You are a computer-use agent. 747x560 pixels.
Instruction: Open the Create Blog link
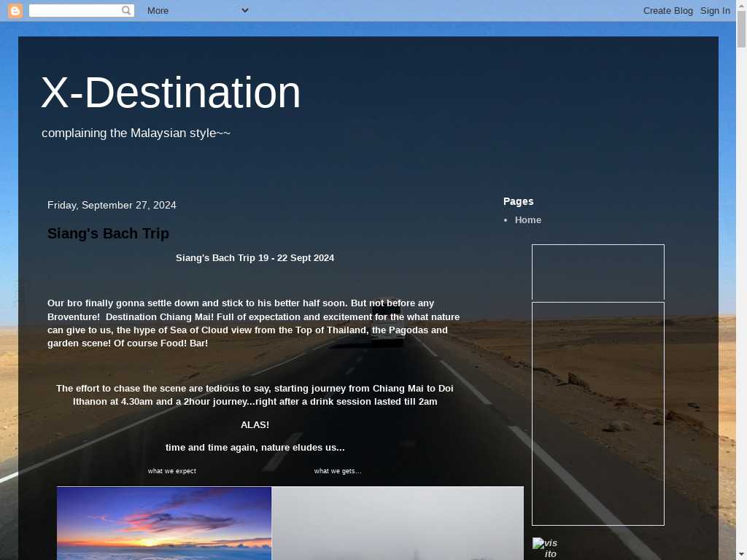tap(667, 10)
